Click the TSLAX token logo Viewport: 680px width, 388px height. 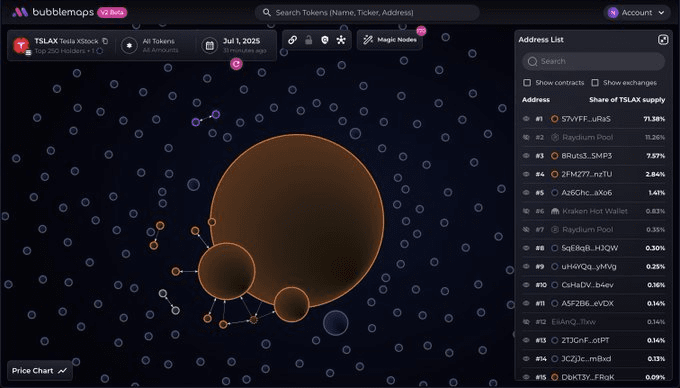pyautogui.click(x=21, y=45)
